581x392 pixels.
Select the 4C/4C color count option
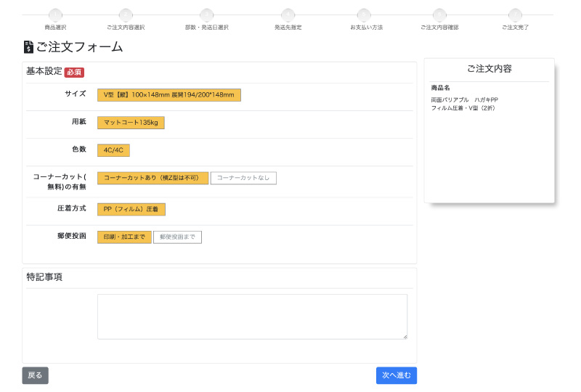[x=113, y=150]
